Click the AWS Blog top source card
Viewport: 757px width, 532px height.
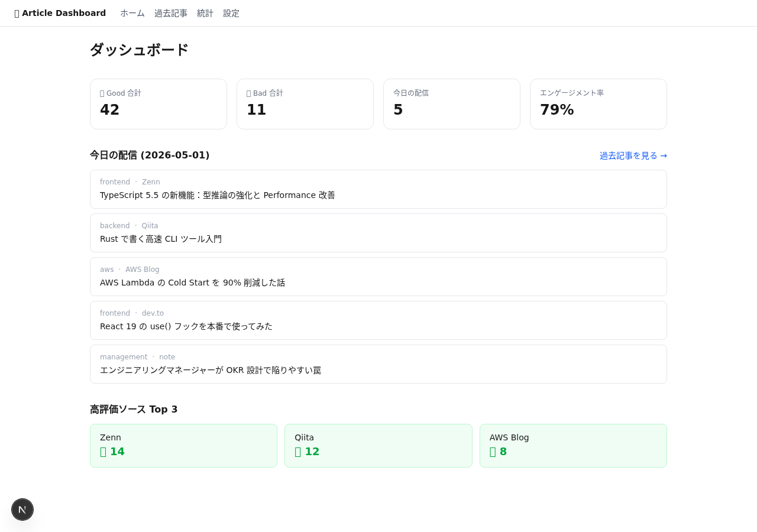(x=573, y=446)
